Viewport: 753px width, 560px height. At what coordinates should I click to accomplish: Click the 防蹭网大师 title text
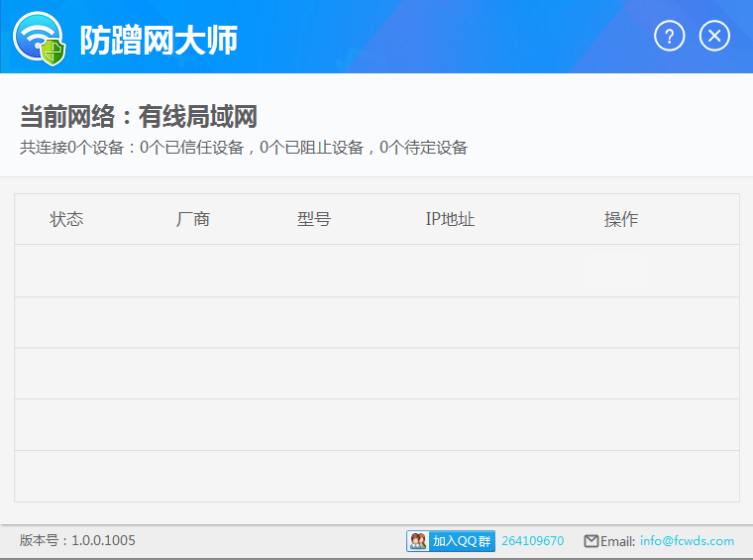pos(159,40)
